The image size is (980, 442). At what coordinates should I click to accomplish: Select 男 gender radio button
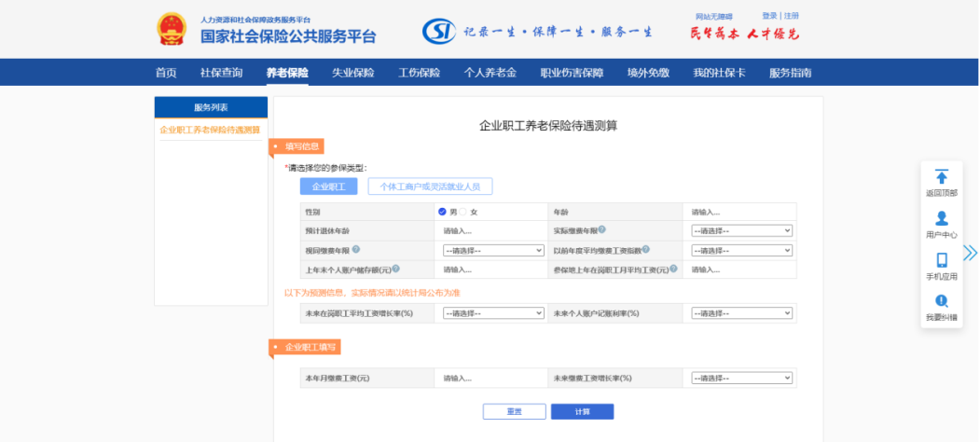pos(442,212)
